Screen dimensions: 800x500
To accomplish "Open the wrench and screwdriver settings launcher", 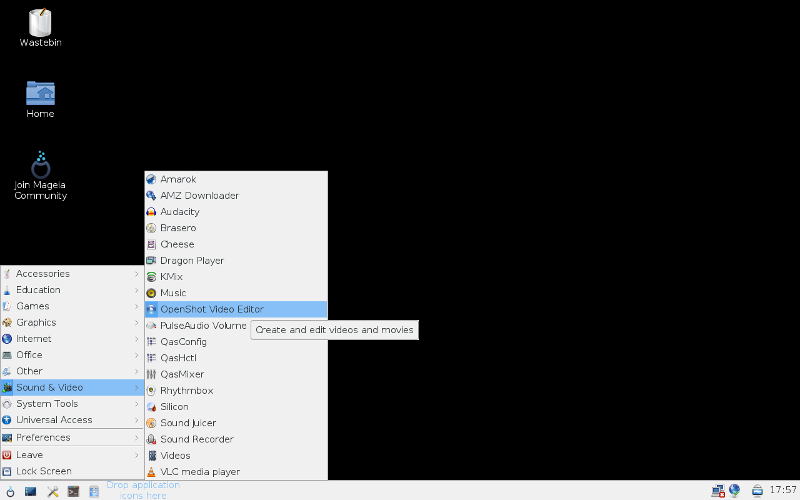I will click(52, 491).
